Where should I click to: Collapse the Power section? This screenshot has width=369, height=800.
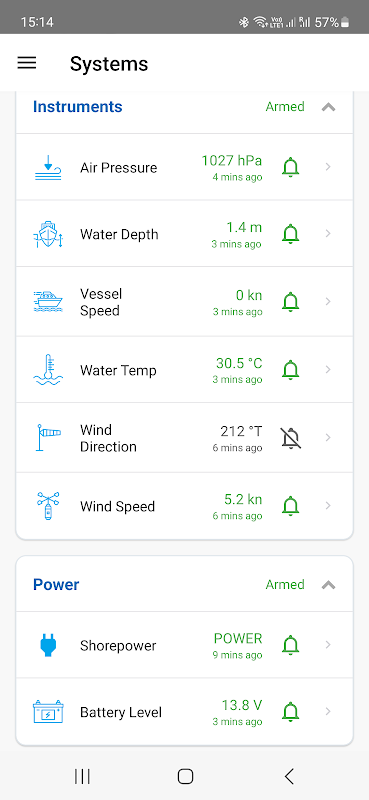click(328, 585)
